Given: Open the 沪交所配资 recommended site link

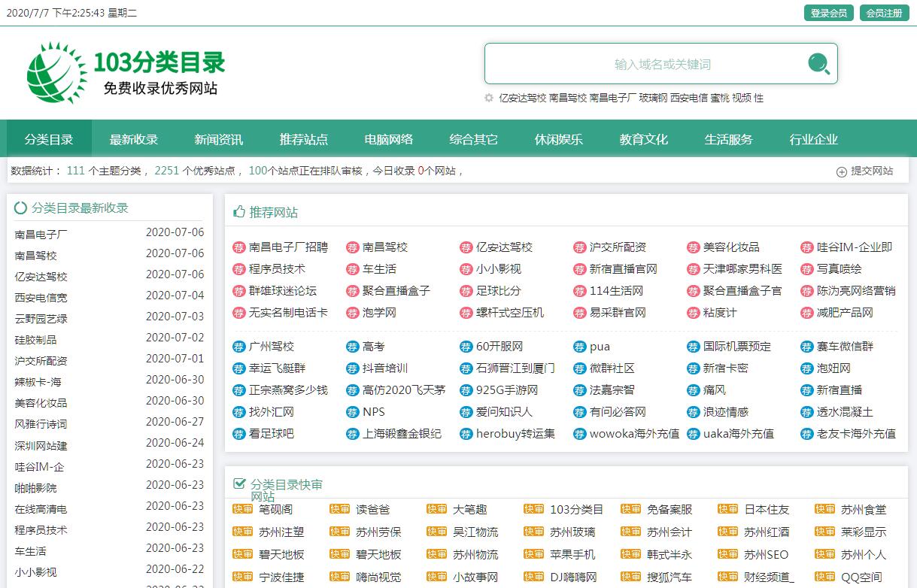Looking at the screenshot, I should pos(617,247).
